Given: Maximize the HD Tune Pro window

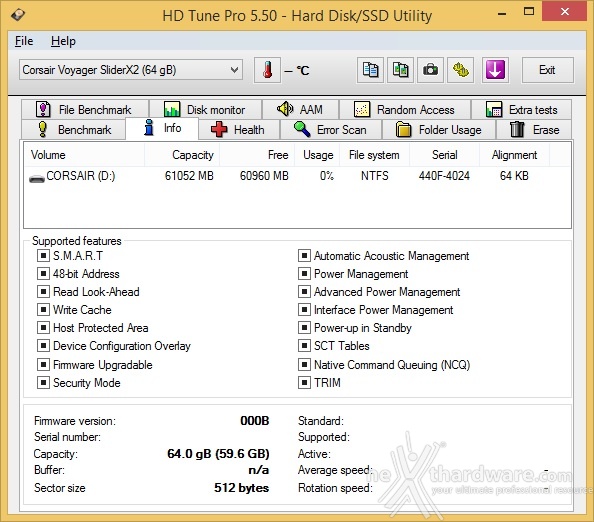Looking at the screenshot, I should [x=529, y=12].
